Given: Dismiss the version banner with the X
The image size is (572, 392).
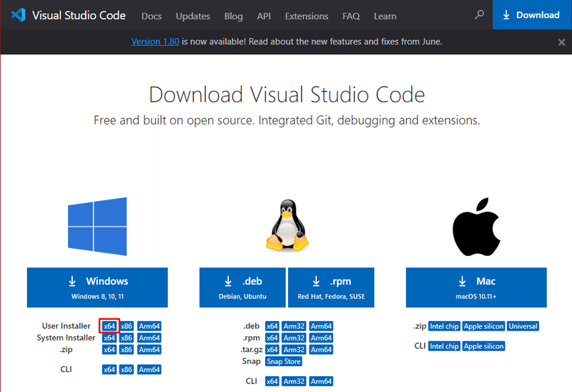Looking at the screenshot, I should 561,42.
